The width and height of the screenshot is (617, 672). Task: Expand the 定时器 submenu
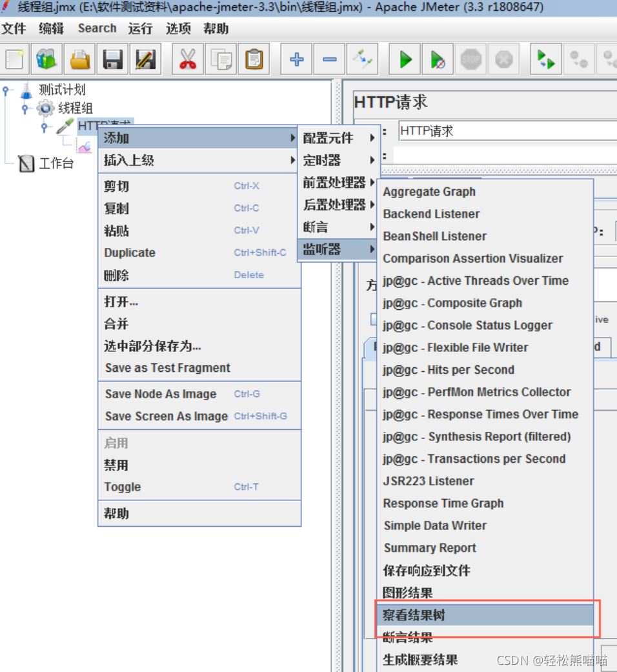(x=338, y=160)
